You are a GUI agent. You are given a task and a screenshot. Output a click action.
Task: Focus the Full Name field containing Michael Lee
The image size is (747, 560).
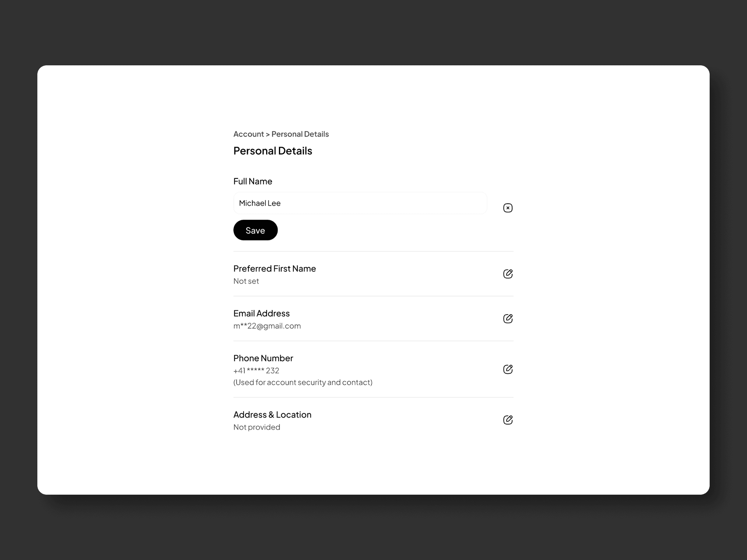click(360, 203)
